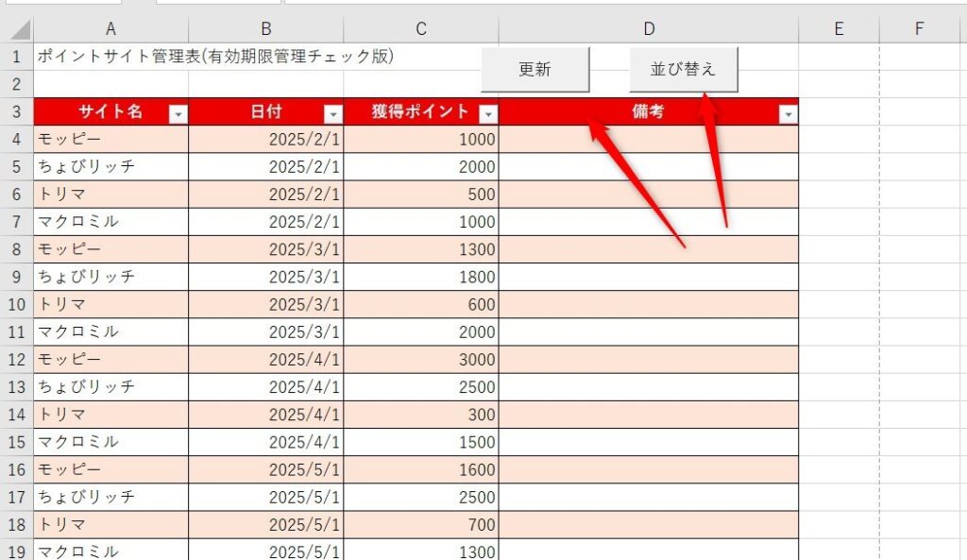Open the サイト名 filter dropdown
This screenshot has width=967, height=560.
coord(178,114)
